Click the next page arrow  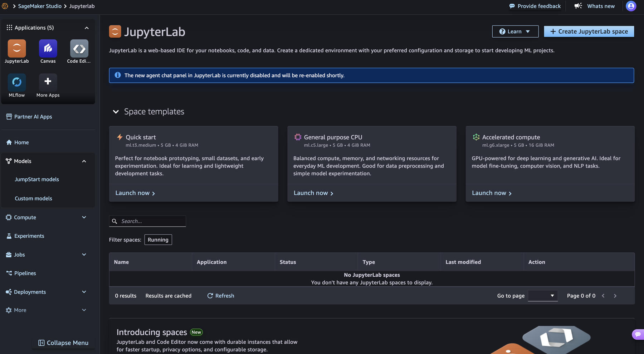(x=615, y=296)
